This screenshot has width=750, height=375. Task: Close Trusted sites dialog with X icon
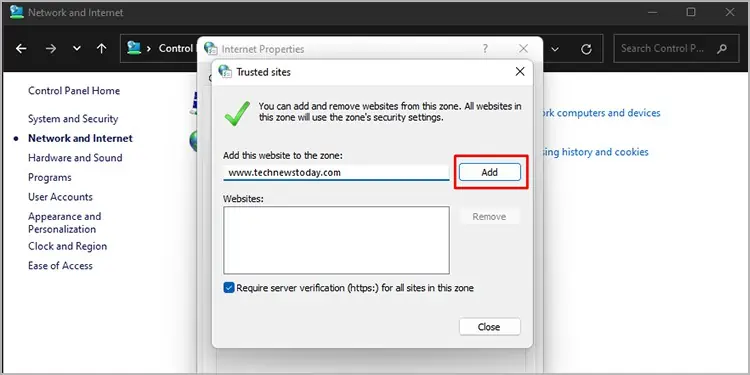pos(520,72)
